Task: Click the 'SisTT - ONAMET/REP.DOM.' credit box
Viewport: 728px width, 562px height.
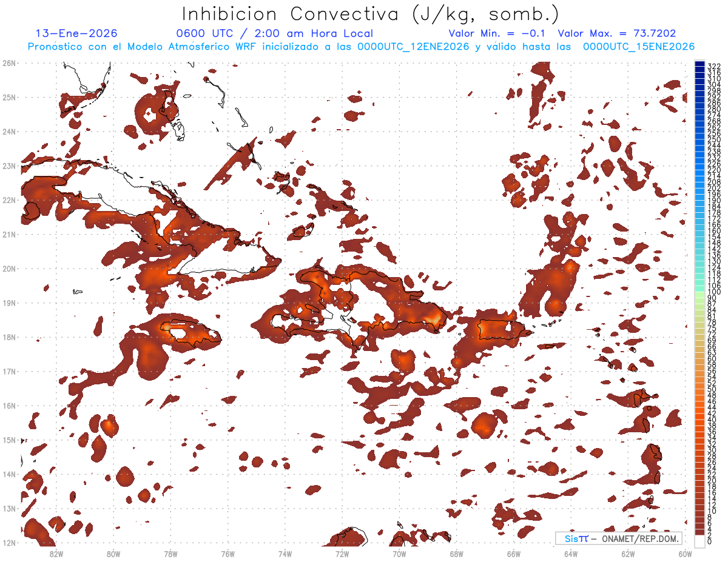Action: tap(619, 538)
